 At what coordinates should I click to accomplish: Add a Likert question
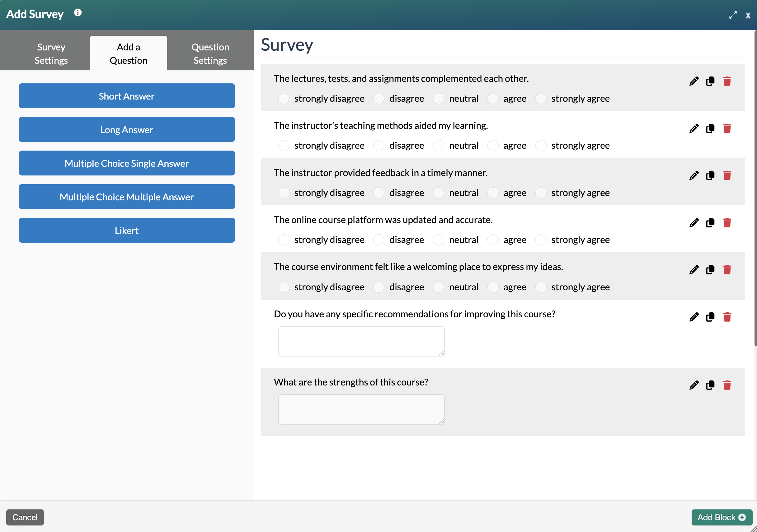127,231
